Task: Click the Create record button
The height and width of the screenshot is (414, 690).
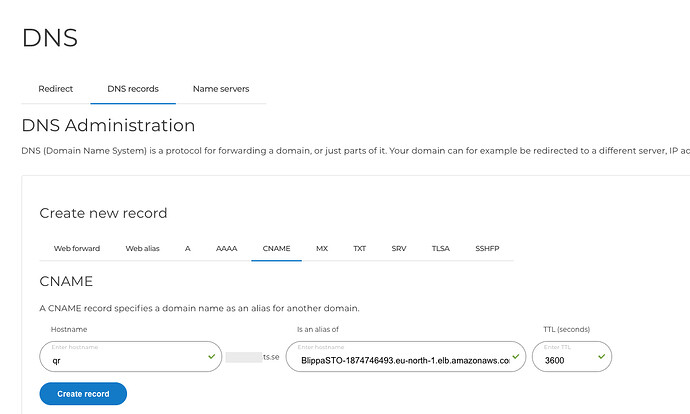Action: tap(83, 394)
